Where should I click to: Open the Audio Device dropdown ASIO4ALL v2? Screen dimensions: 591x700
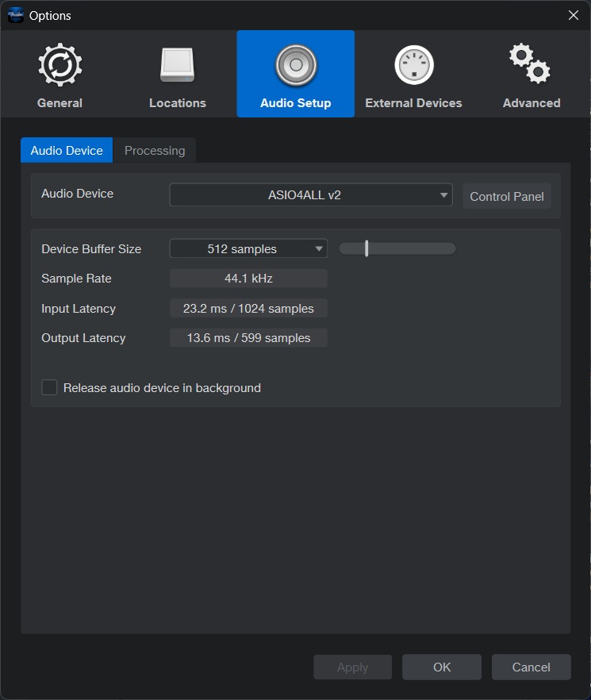(311, 195)
